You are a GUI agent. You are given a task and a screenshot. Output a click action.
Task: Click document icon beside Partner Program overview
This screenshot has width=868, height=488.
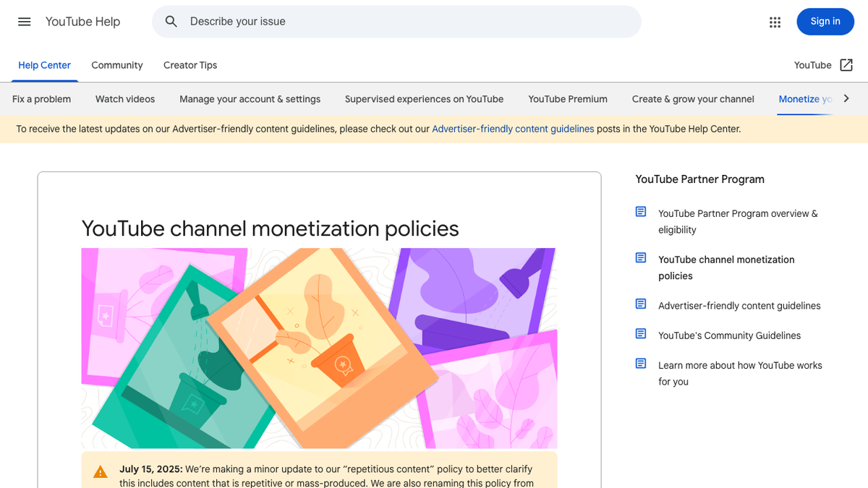(x=641, y=212)
